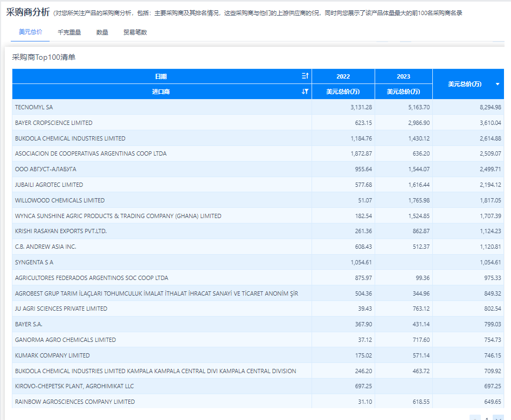Image resolution: width=511 pixels, height=420 pixels.
Task: Open the 数量 tab
Action: 102,32
